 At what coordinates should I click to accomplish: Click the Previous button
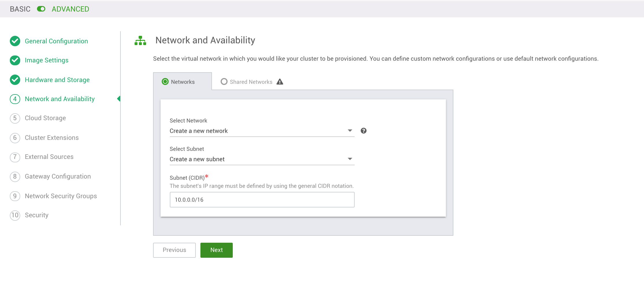click(174, 250)
